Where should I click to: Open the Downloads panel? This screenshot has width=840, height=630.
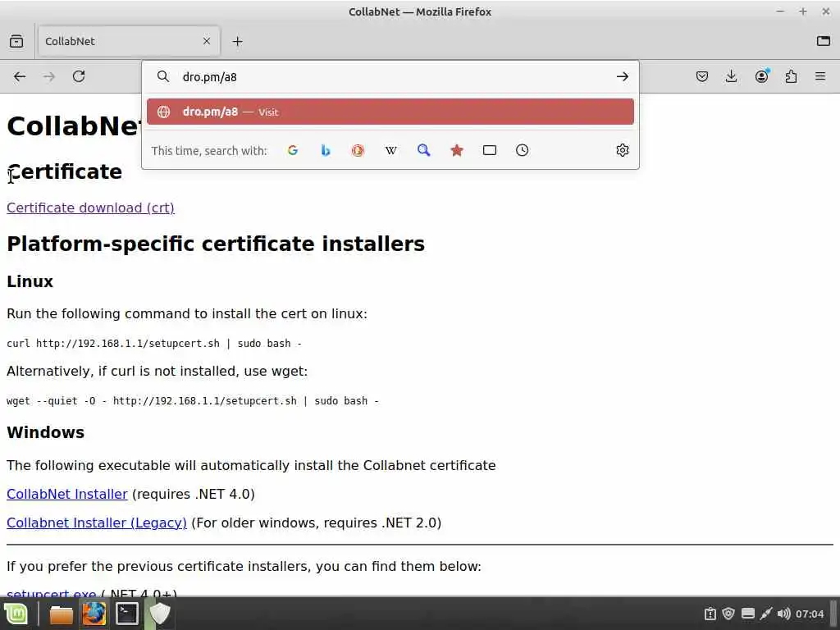(731, 76)
